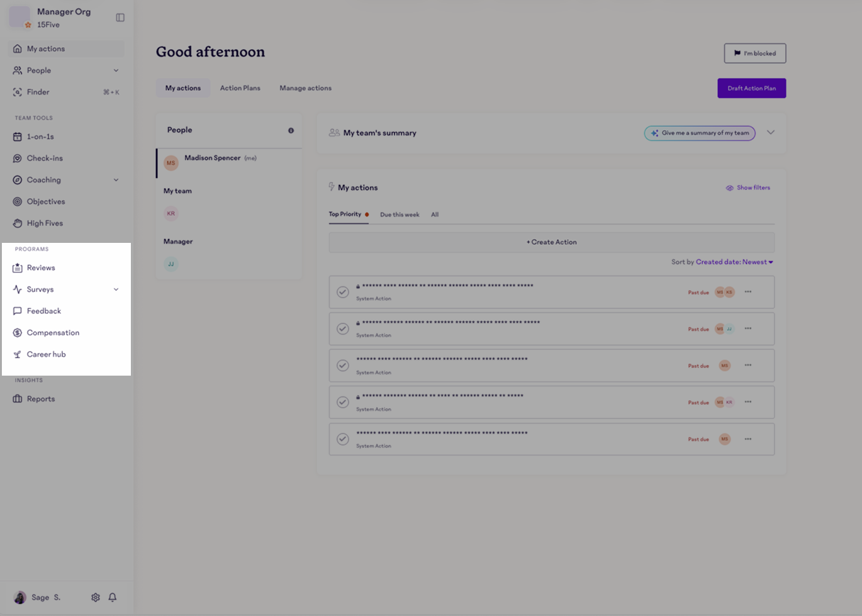The image size is (862, 616).
Task: Launch the Finder search
Action: [x=38, y=92]
